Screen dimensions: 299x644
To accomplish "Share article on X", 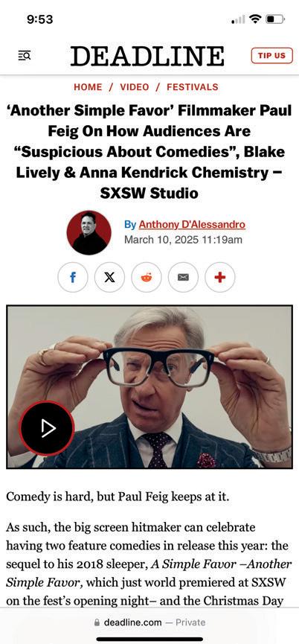I will 109,277.
